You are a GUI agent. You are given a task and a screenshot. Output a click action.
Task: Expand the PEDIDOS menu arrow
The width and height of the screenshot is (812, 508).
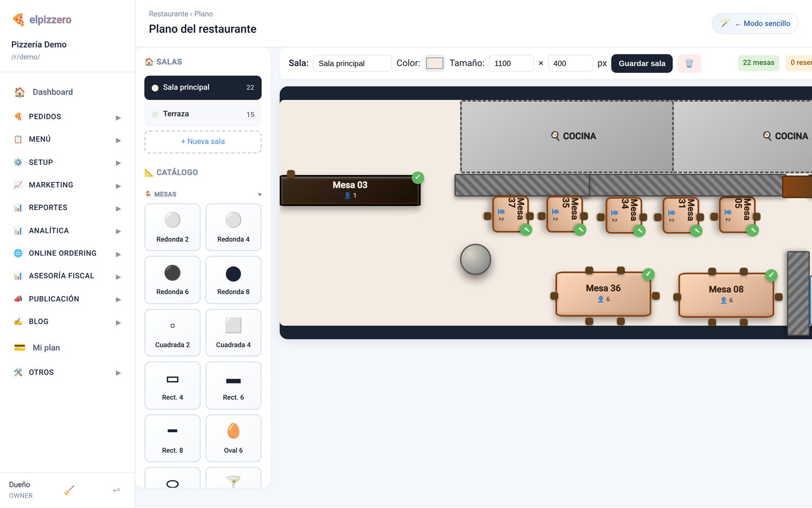point(118,117)
